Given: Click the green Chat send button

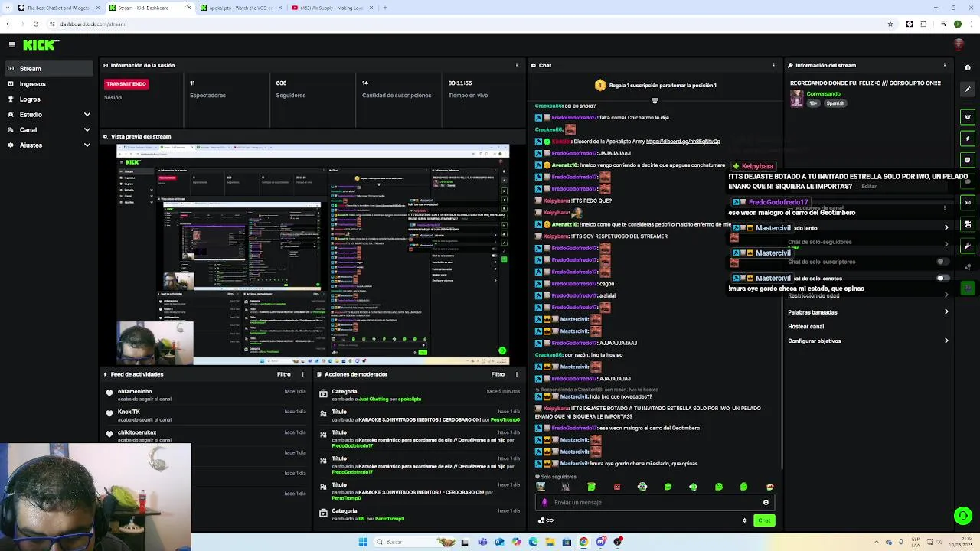Looking at the screenshot, I should [x=764, y=520].
